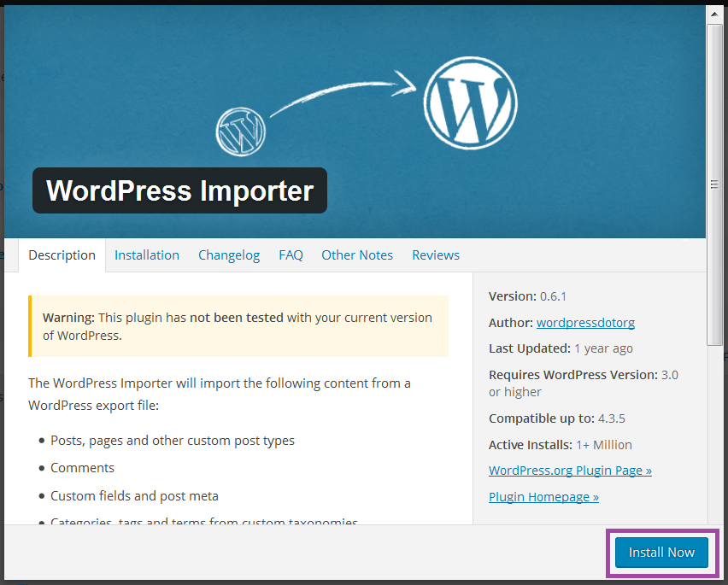
Task: Click the 'Compatible up to: 4.3.5' text
Action: tap(556, 418)
